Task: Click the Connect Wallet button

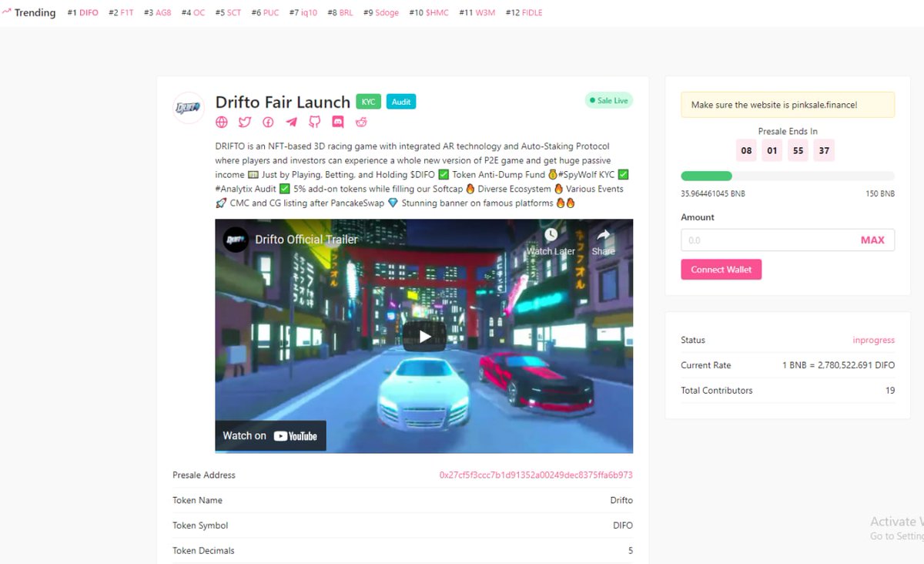Action: tap(721, 270)
